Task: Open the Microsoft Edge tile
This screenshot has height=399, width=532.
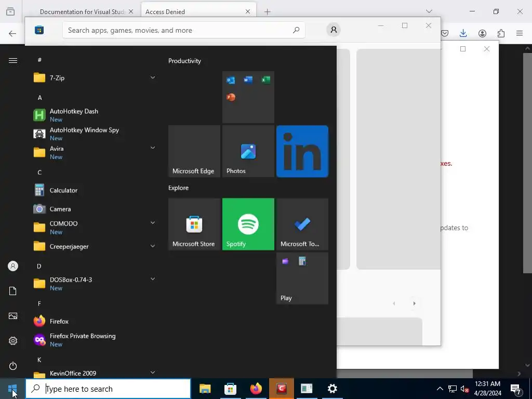Action: 194,151
